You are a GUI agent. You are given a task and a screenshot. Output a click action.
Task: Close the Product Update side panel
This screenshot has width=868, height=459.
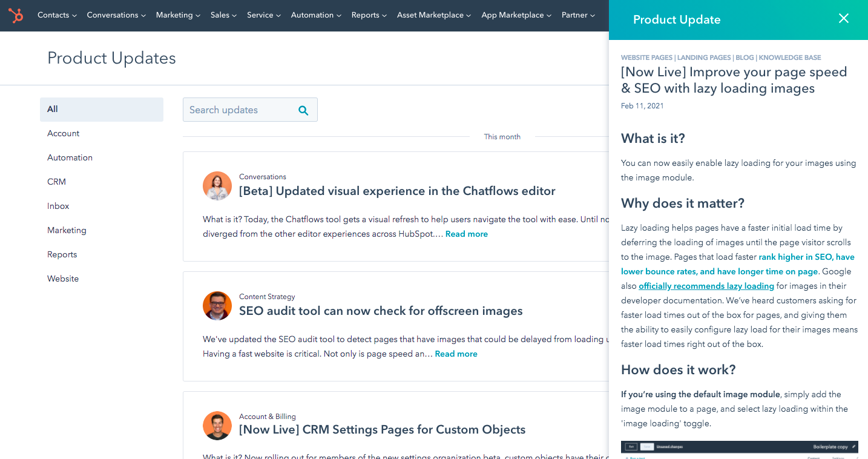(x=844, y=18)
